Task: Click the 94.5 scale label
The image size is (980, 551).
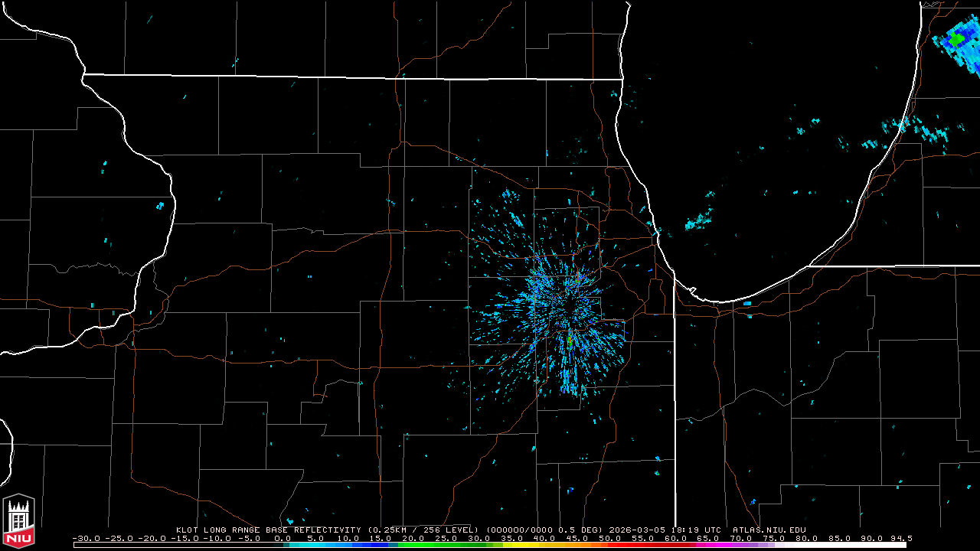Action: pyautogui.click(x=902, y=539)
